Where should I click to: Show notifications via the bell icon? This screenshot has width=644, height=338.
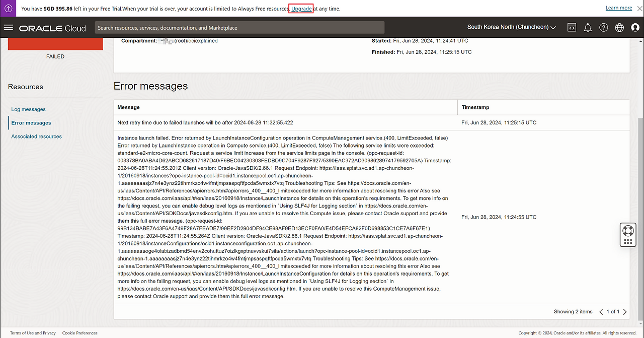[x=588, y=28]
